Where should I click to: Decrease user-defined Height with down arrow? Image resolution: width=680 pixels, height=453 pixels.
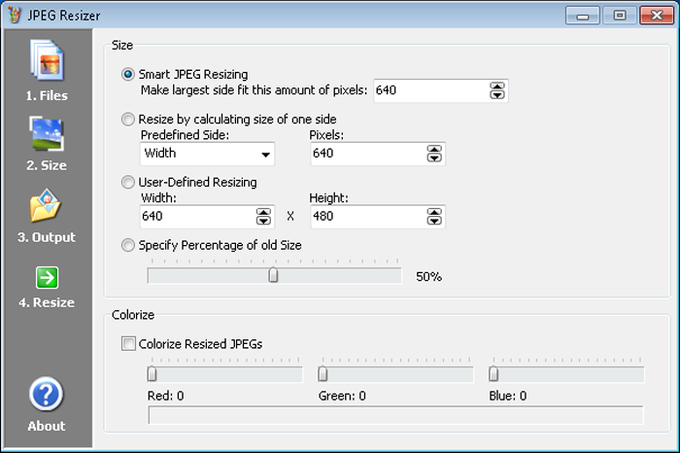(434, 221)
